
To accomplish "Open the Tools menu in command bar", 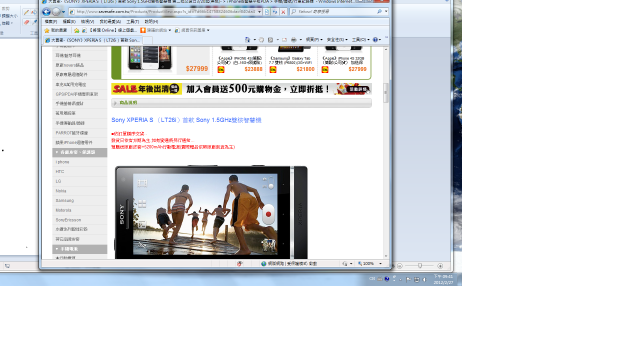I will point(359,40).
